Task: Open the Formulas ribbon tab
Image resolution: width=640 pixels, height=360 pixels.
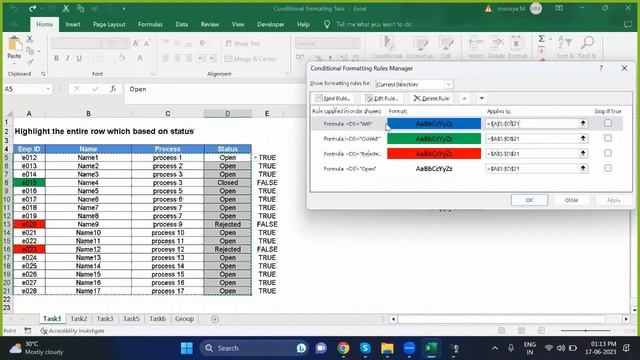Action: (x=150, y=24)
